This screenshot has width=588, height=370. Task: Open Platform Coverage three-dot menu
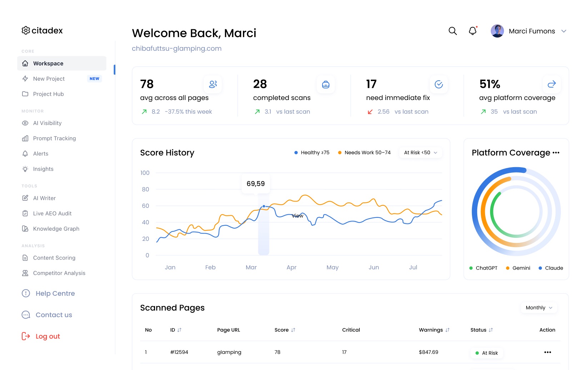556,153
